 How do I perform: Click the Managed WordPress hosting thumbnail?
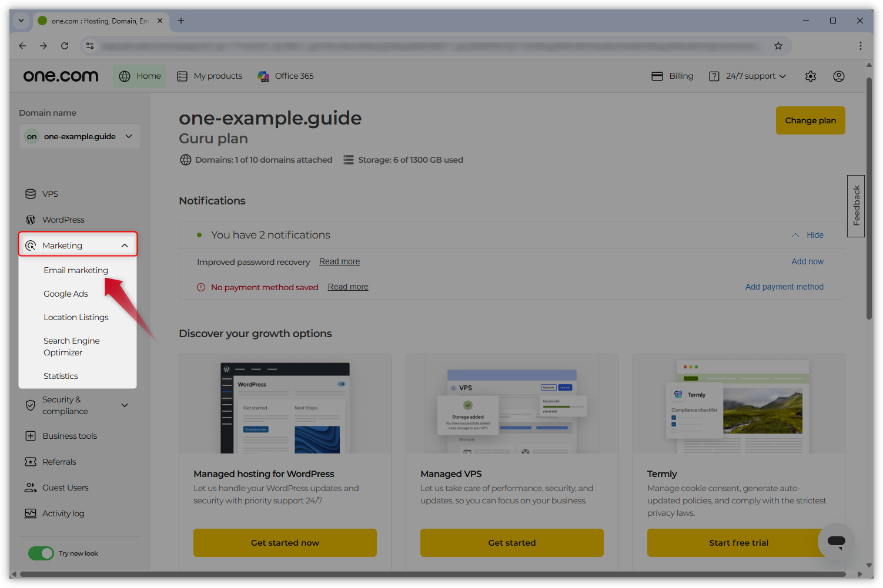tap(285, 404)
